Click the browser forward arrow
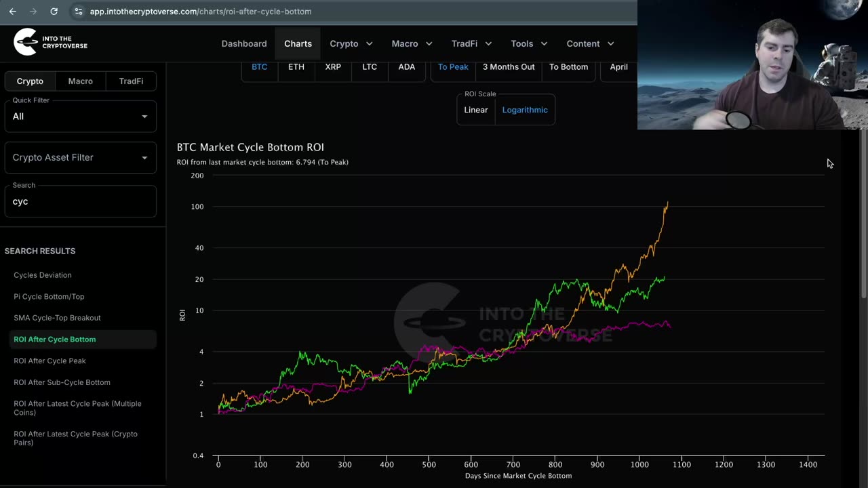 click(33, 12)
